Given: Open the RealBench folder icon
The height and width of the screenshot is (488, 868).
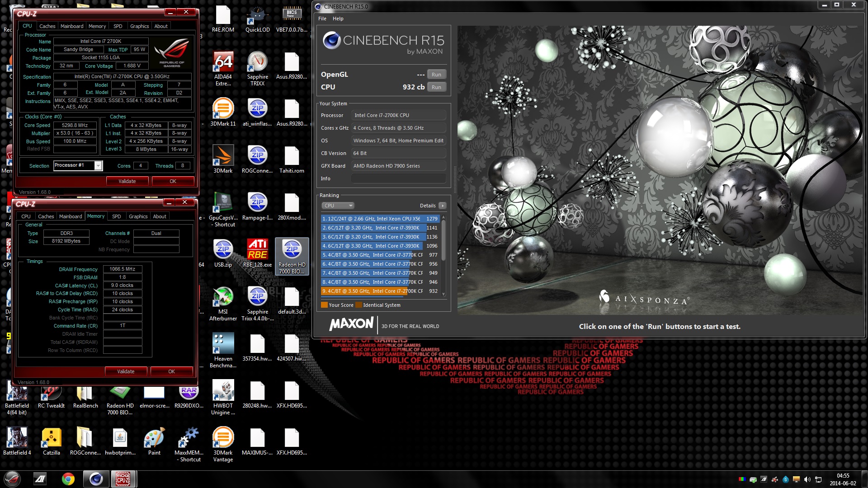Looking at the screenshot, I should pyautogui.click(x=85, y=396).
